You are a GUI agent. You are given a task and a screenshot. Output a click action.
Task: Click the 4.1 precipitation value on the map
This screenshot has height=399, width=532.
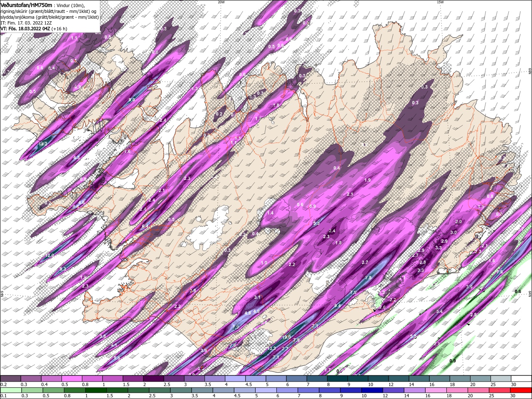coord(114,345)
